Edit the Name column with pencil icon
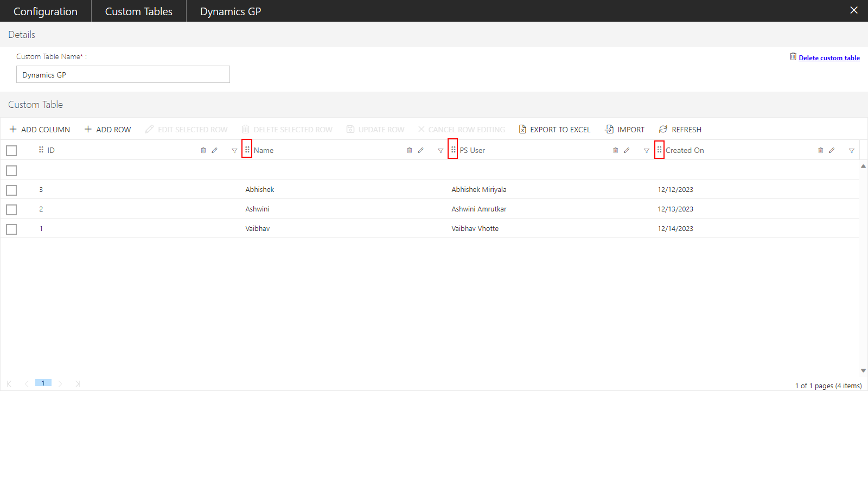This screenshot has height=488, width=868. (x=421, y=150)
